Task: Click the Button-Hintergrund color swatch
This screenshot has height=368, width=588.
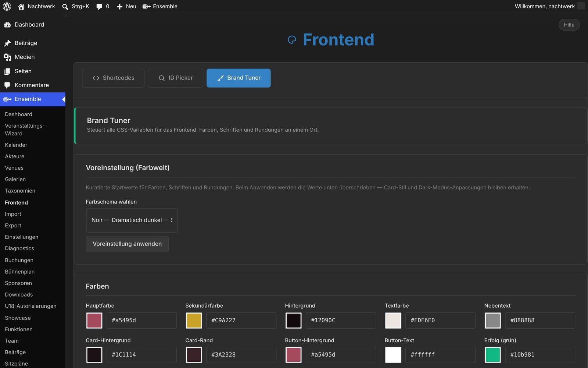Action: coord(293,355)
